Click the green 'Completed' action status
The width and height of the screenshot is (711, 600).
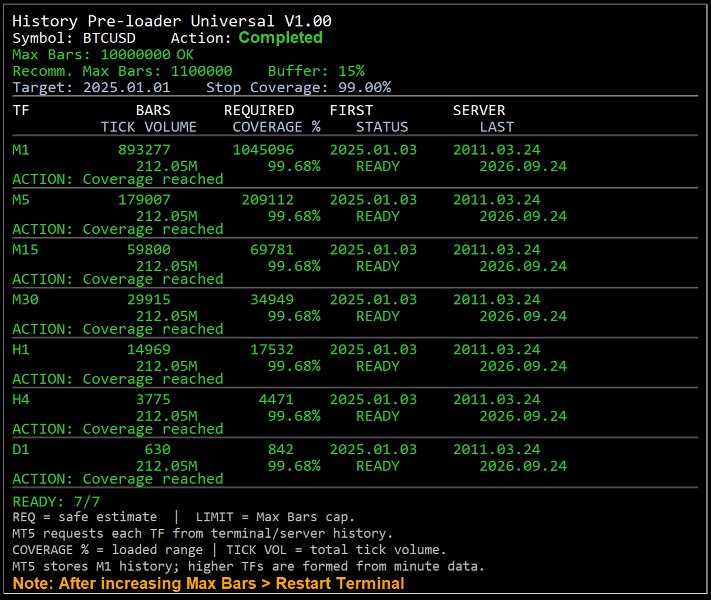281,38
